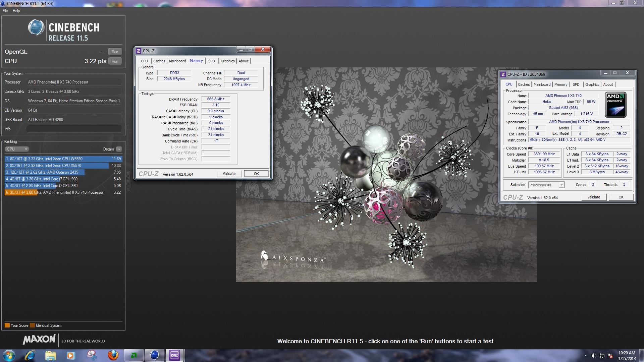The image size is (644, 362).
Task: Select AMD Opteron 2435 ranking entry
Action: pyautogui.click(x=63, y=172)
